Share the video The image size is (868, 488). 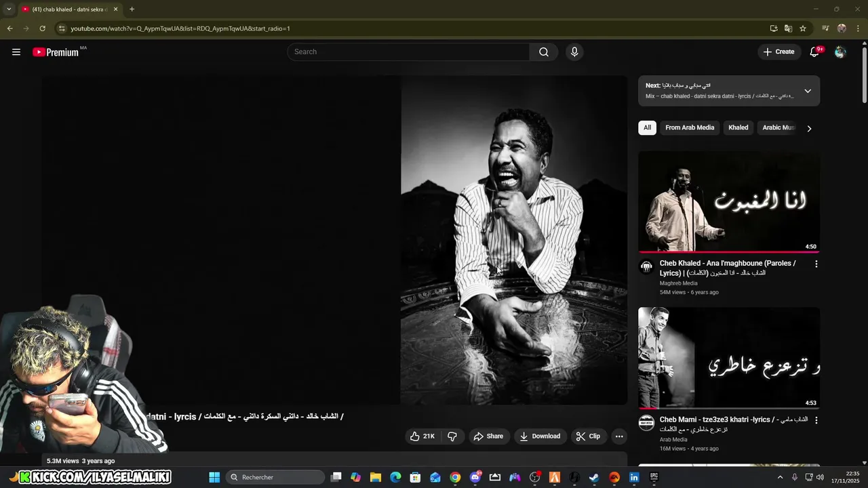[x=488, y=436]
